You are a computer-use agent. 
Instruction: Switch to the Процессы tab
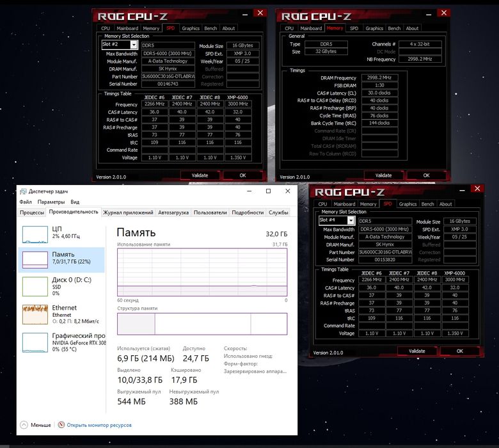(32, 212)
